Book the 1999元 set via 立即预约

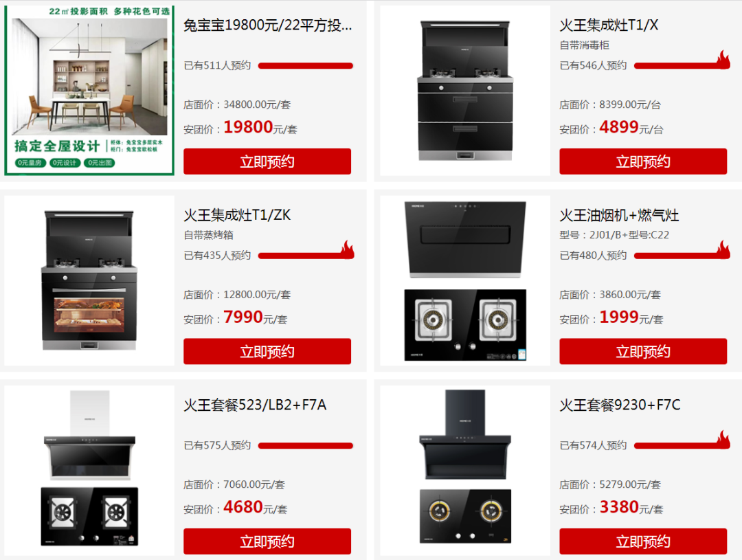point(643,351)
